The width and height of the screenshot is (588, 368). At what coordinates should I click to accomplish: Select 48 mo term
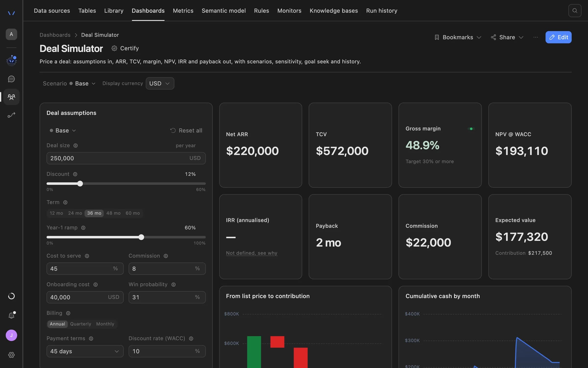[113, 213]
